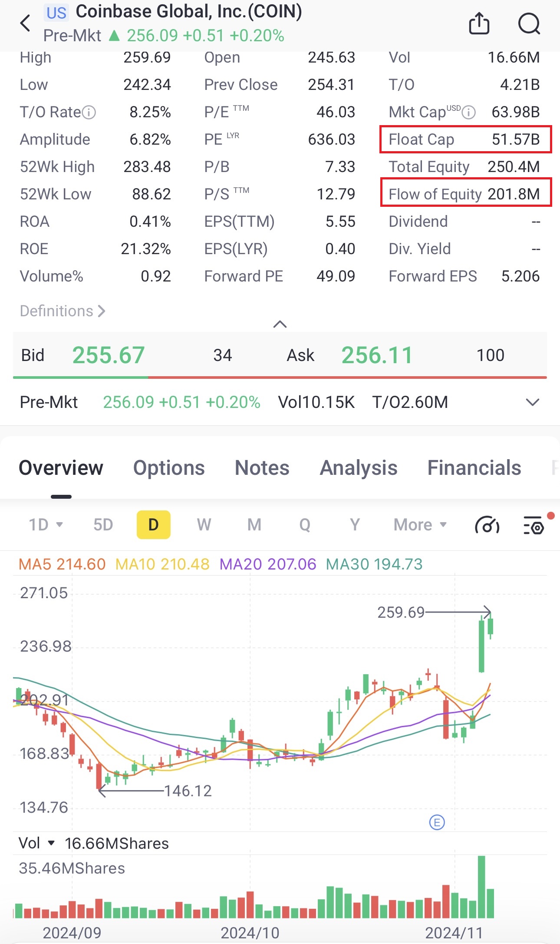
Task: Tap the Forward EPS value 5.206
Action: (x=520, y=276)
